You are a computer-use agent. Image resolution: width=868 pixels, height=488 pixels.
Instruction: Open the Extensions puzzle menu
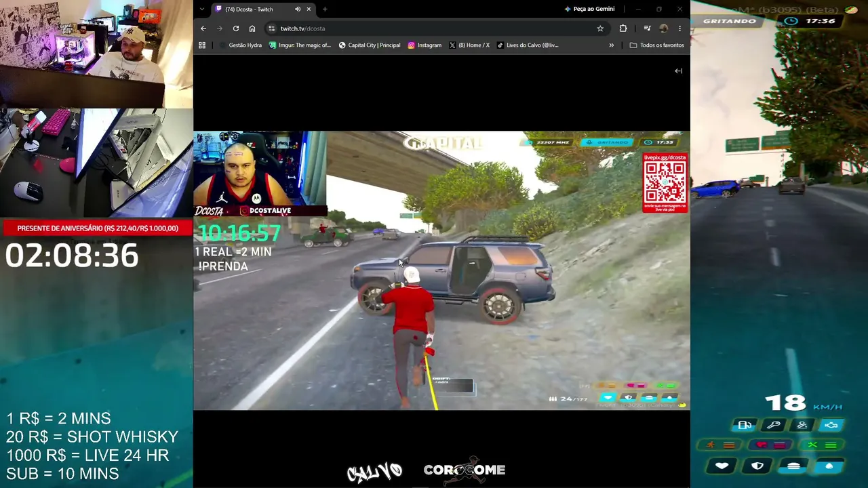click(623, 28)
